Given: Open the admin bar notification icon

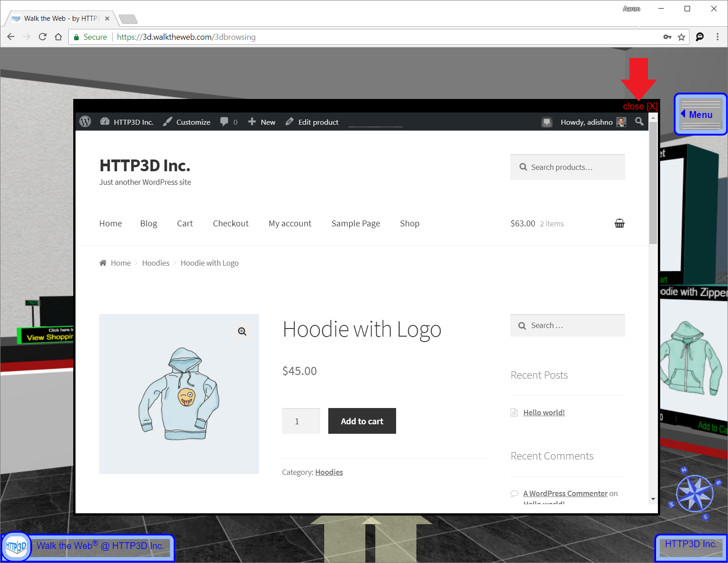Looking at the screenshot, I should coord(547,122).
